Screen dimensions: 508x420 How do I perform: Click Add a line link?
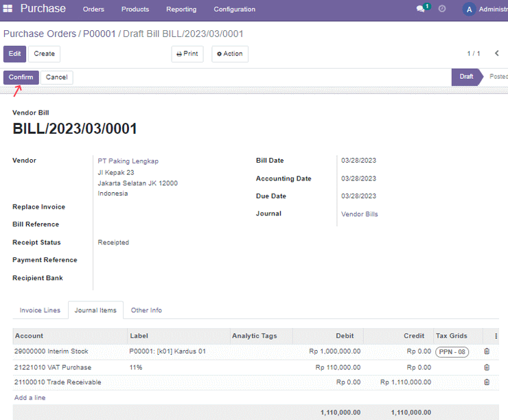(x=30, y=397)
